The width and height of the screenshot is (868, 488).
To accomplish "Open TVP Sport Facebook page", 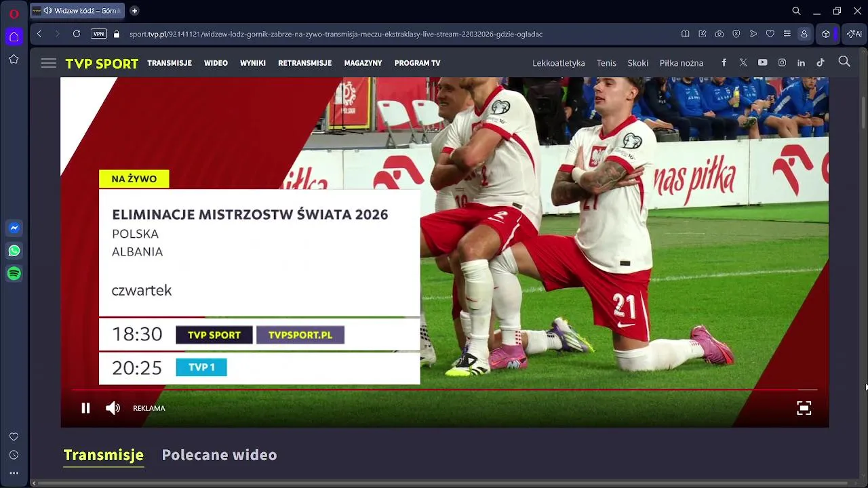I will tap(724, 62).
